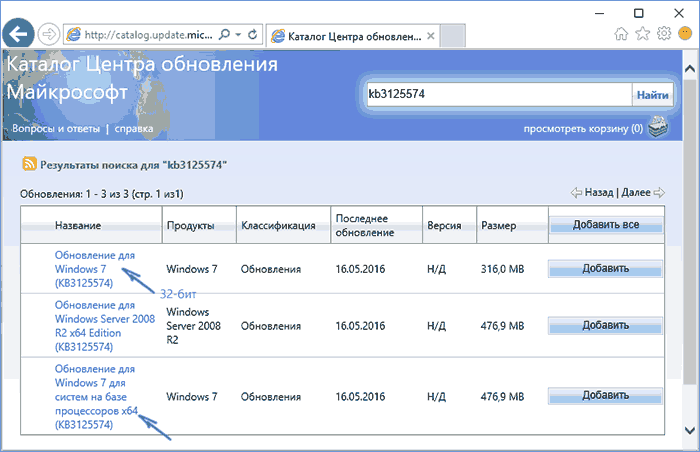Click the kb3125574 search input field

pos(499,94)
